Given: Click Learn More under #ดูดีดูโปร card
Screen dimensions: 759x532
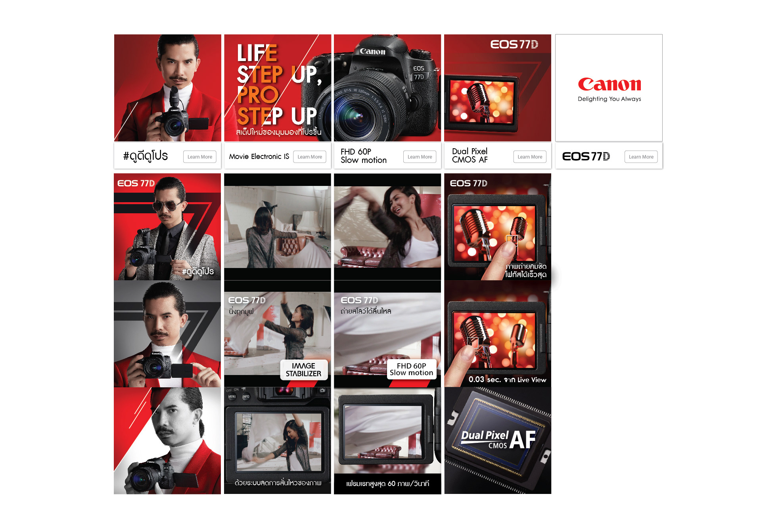Looking at the screenshot, I should pos(200,157).
